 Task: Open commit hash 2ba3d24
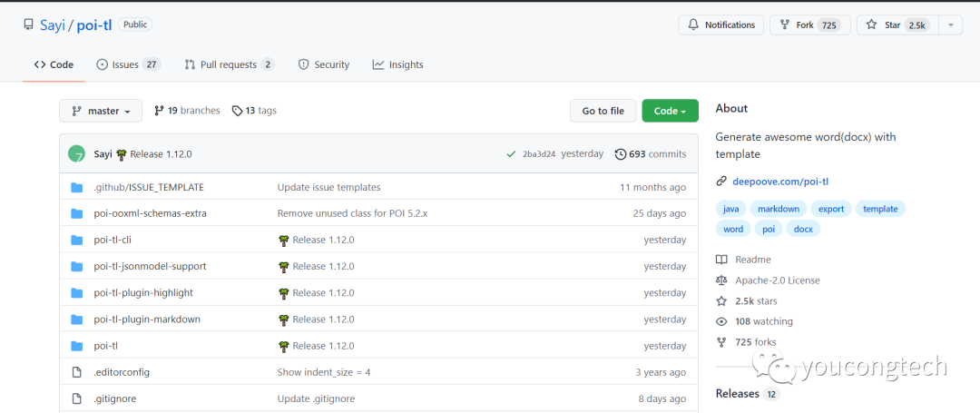(539, 154)
